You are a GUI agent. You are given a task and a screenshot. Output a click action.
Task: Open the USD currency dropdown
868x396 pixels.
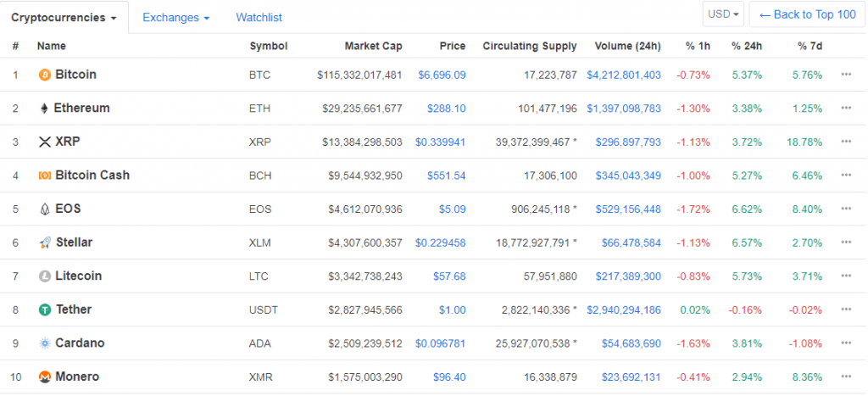[724, 14]
